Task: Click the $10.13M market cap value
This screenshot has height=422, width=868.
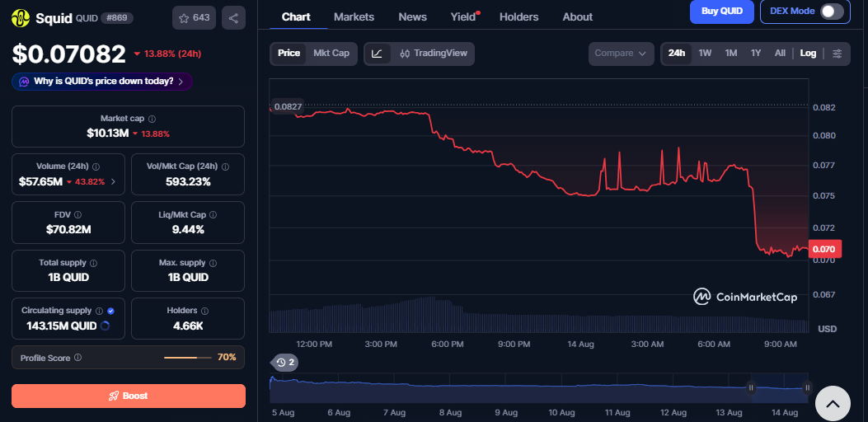Action: (107, 134)
